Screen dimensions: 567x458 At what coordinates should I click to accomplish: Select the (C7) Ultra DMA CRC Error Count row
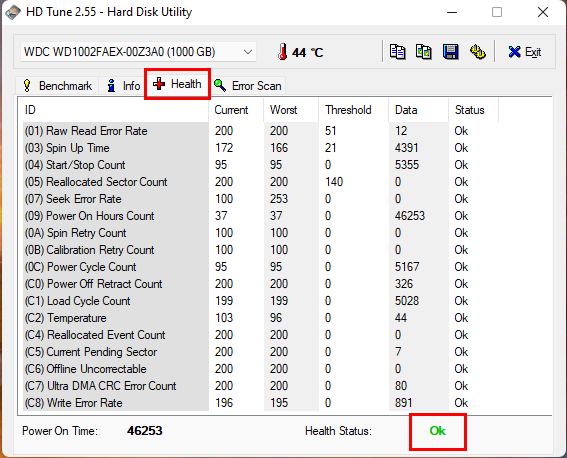click(x=261, y=386)
